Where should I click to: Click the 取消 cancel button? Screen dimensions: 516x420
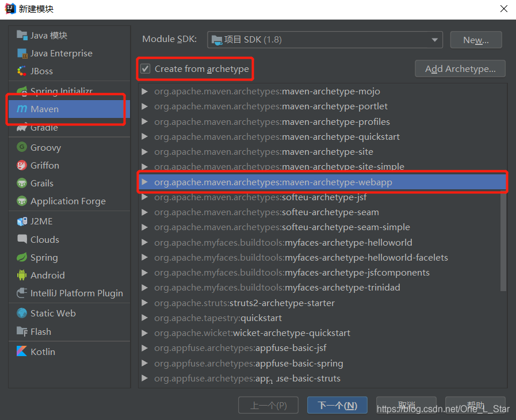tap(407, 405)
